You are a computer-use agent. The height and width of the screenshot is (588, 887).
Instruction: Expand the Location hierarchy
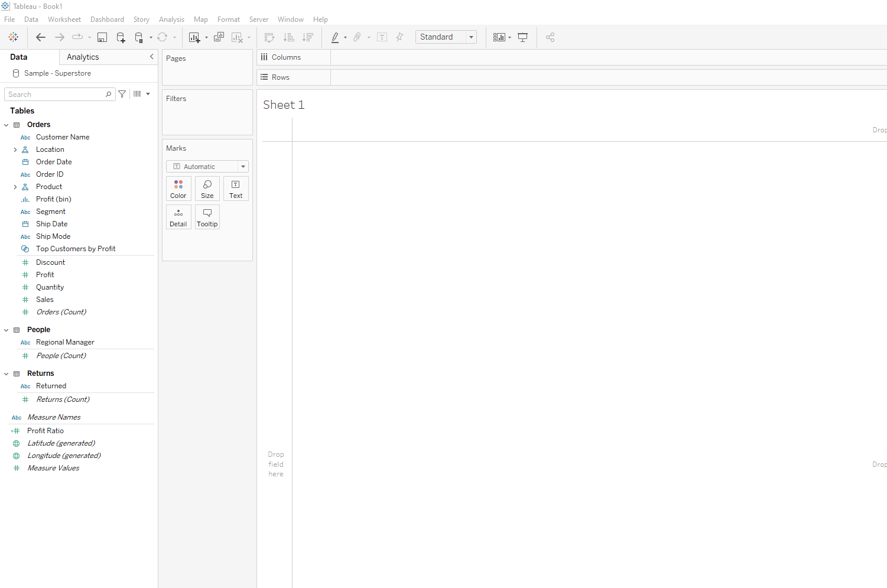[15, 150]
